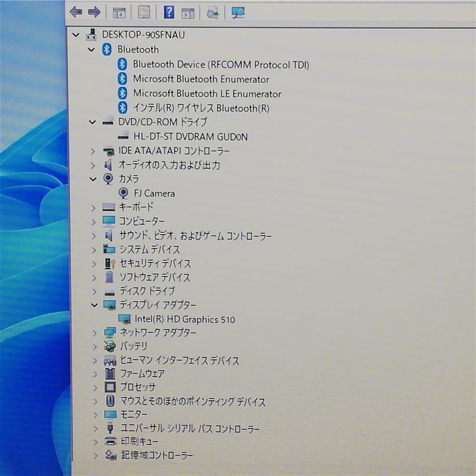Click the USB controller plug icon
This screenshot has height=476, width=476.
pyautogui.click(x=110, y=428)
